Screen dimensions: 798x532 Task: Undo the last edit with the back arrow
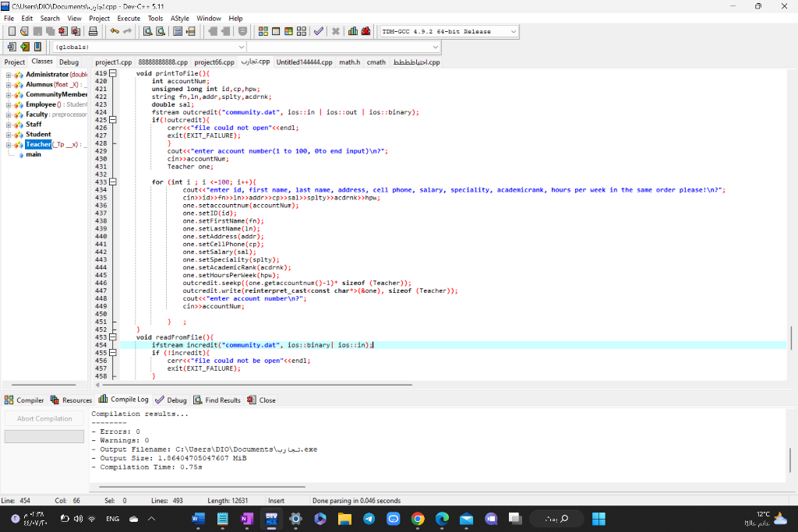pos(114,32)
